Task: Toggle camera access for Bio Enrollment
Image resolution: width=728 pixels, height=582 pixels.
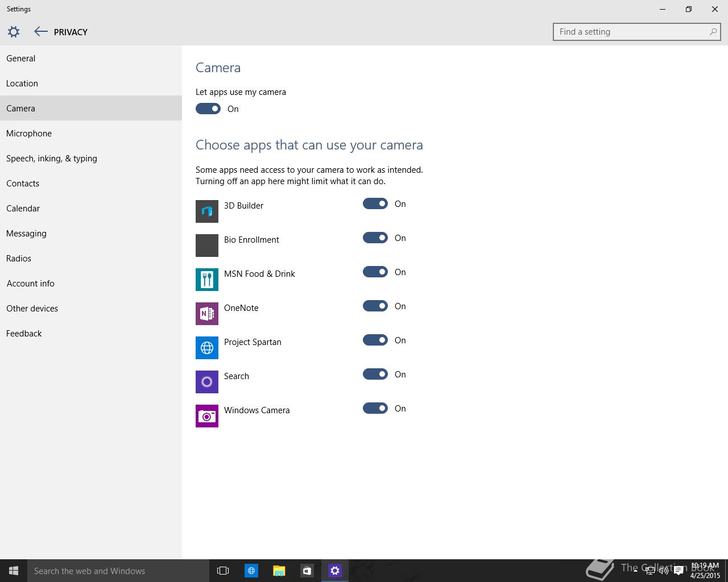Action: 375,238
